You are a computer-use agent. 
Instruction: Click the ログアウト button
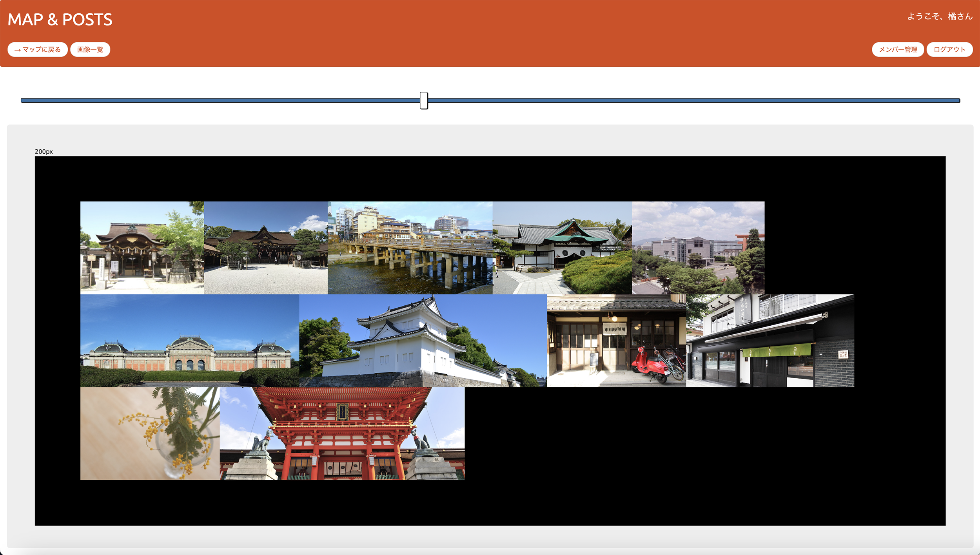949,49
